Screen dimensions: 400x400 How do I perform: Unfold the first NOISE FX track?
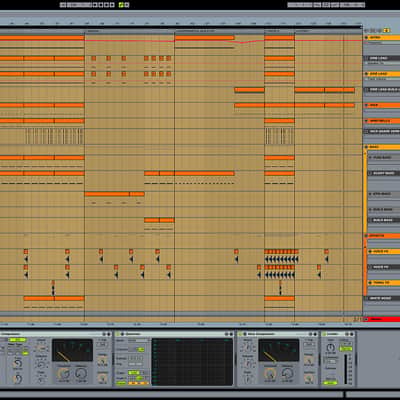pyautogui.click(x=370, y=251)
